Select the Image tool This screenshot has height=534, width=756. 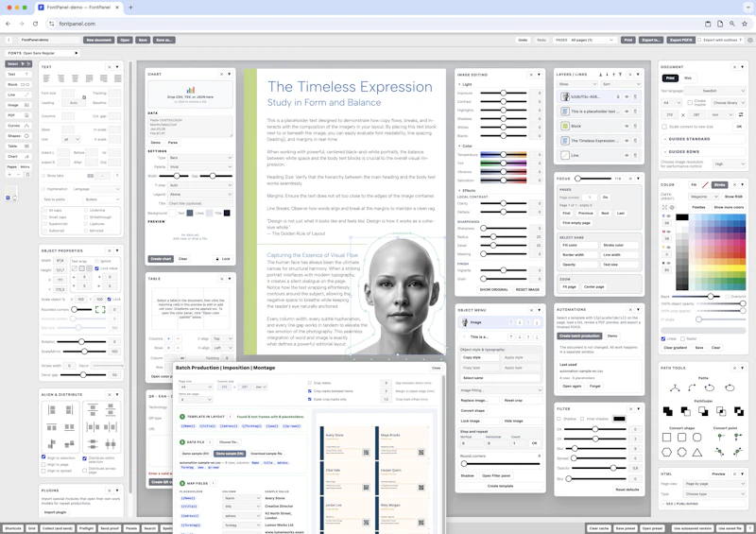click(x=18, y=105)
